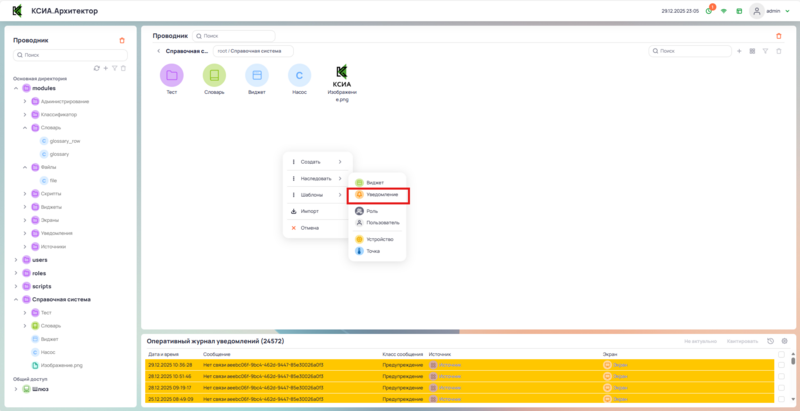Click the refresh icon in left Проводник panel
Image resolution: width=800 pixels, height=411 pixels.
[96, 68]
